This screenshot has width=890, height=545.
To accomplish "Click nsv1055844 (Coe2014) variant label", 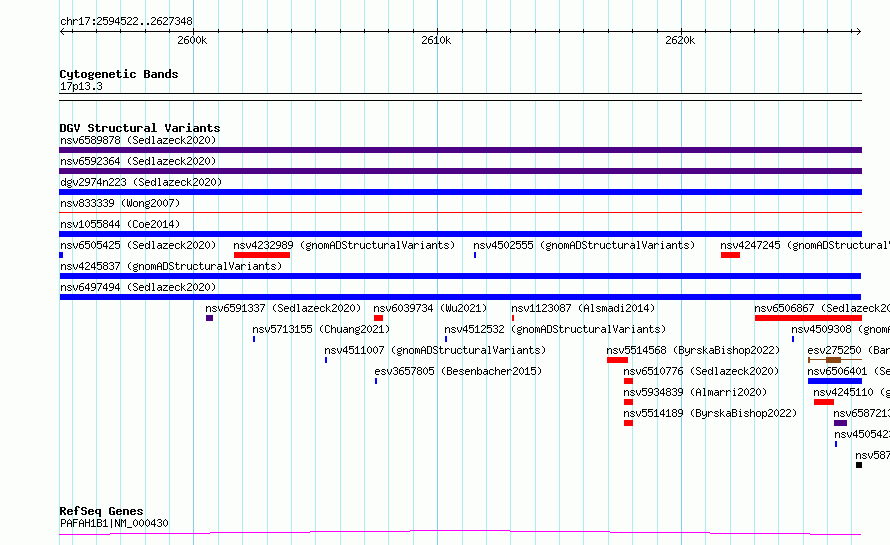I will [x=120, y=224].
